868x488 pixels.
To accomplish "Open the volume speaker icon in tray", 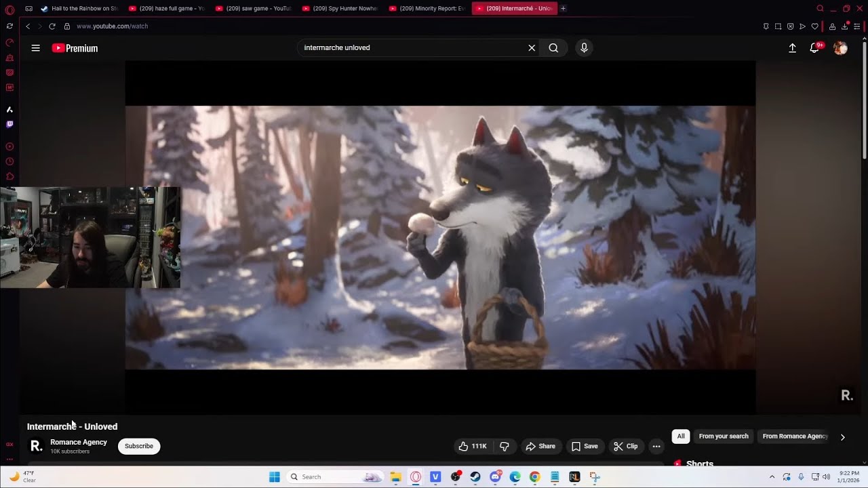I will 826,476.
